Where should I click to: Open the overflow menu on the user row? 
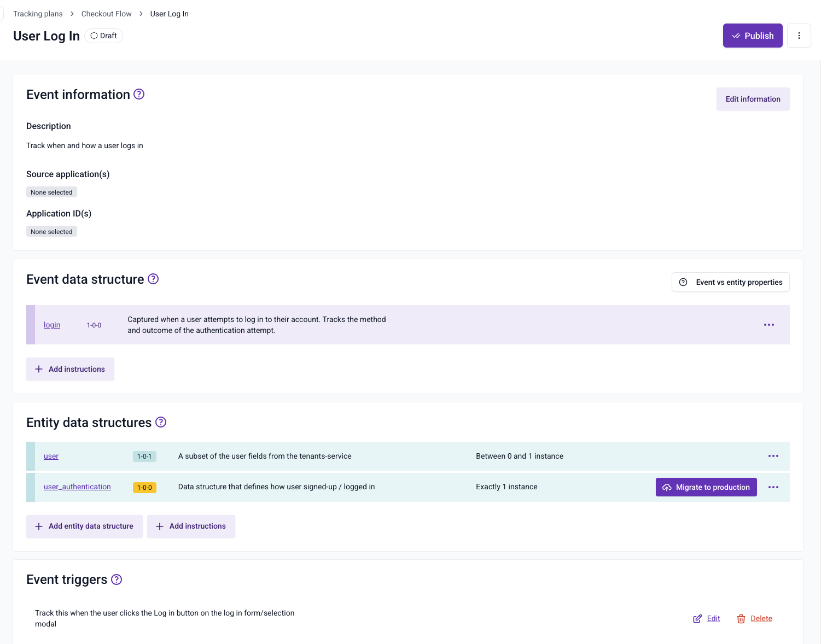[x=773, y=456]
